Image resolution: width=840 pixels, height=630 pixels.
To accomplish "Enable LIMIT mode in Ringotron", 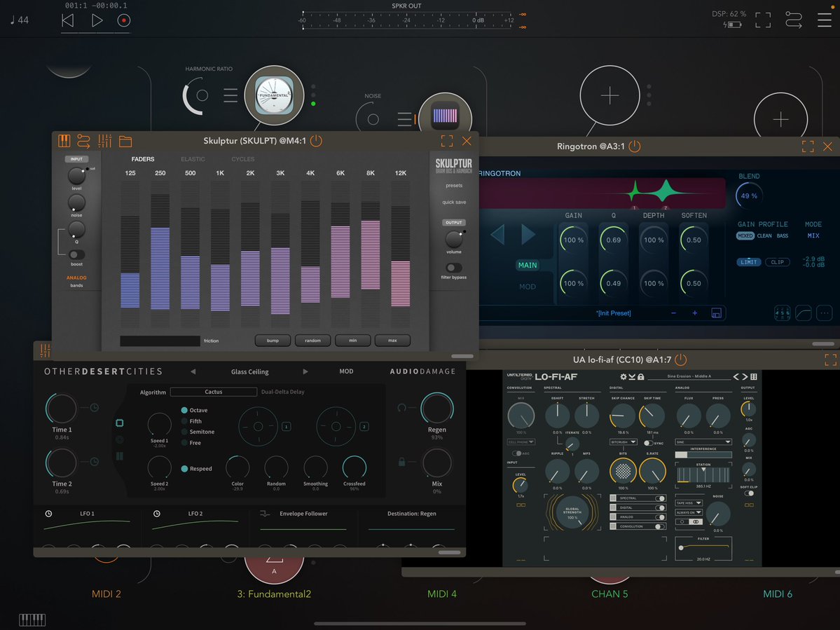I will (748, 262).
